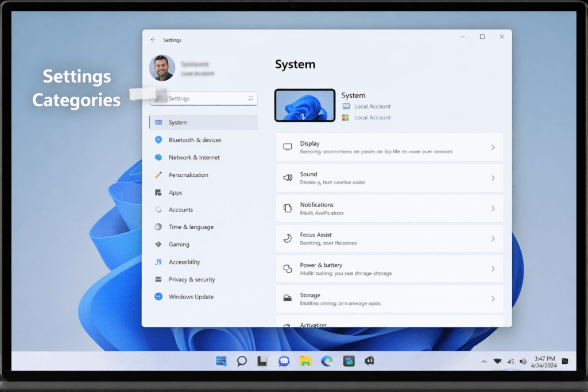Select Windows Update in sidebar
Image resolution: width=588 pixels, height=392 pixels.
(191, 297)
